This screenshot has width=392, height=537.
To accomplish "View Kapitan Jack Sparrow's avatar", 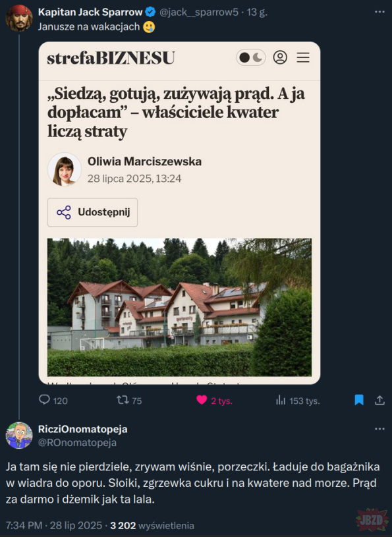I will click(19, 18).
